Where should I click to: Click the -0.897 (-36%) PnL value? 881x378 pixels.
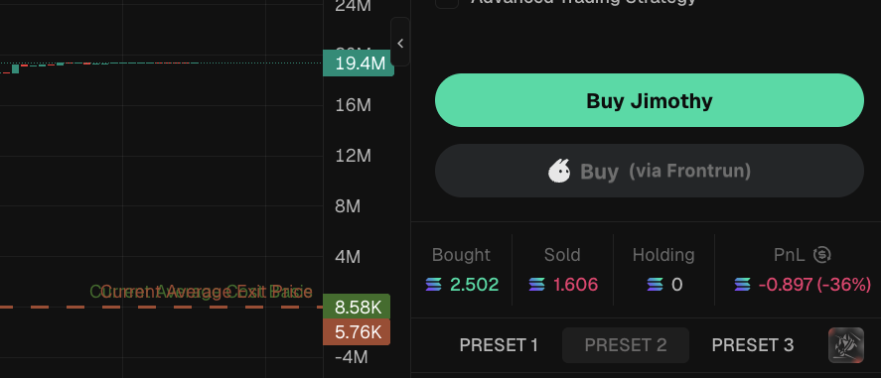[x=815, y=285]
